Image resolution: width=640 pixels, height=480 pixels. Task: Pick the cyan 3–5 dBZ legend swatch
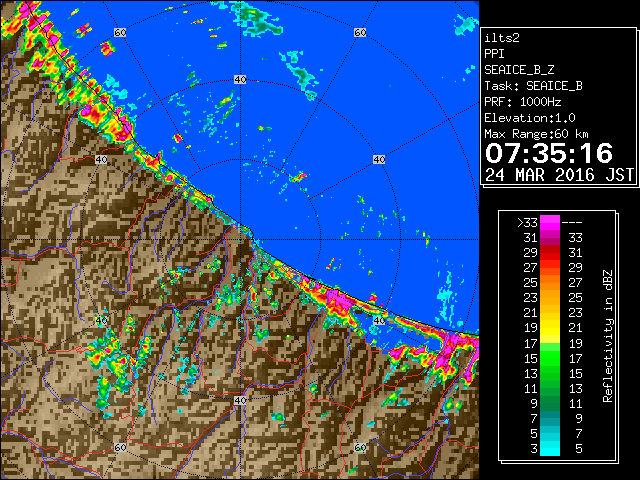tap(550, 449)
